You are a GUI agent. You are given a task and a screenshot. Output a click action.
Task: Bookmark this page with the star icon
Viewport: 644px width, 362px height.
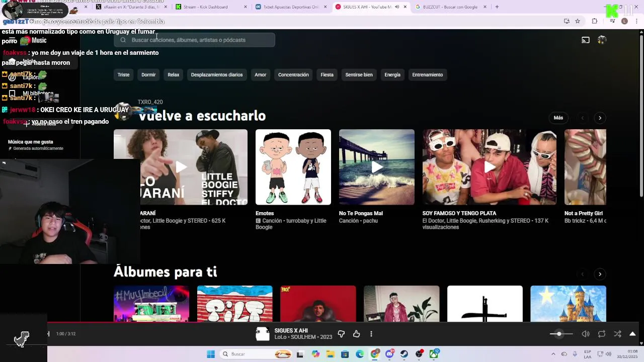[578, 21]
